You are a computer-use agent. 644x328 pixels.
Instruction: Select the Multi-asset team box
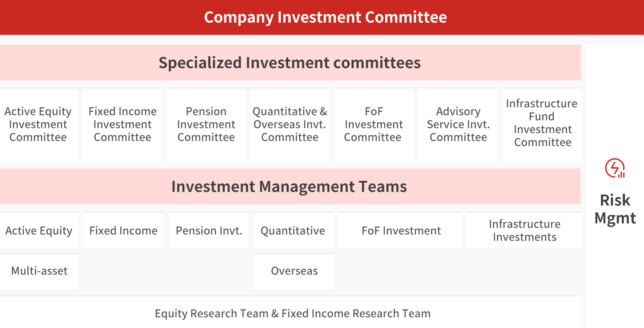pyautogui.click(x=39, y=271)
